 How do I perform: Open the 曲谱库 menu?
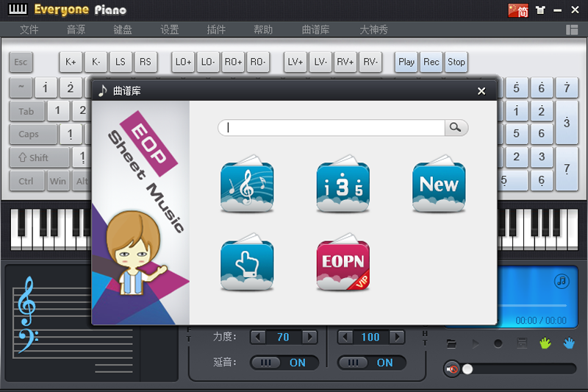coord(315,29)
